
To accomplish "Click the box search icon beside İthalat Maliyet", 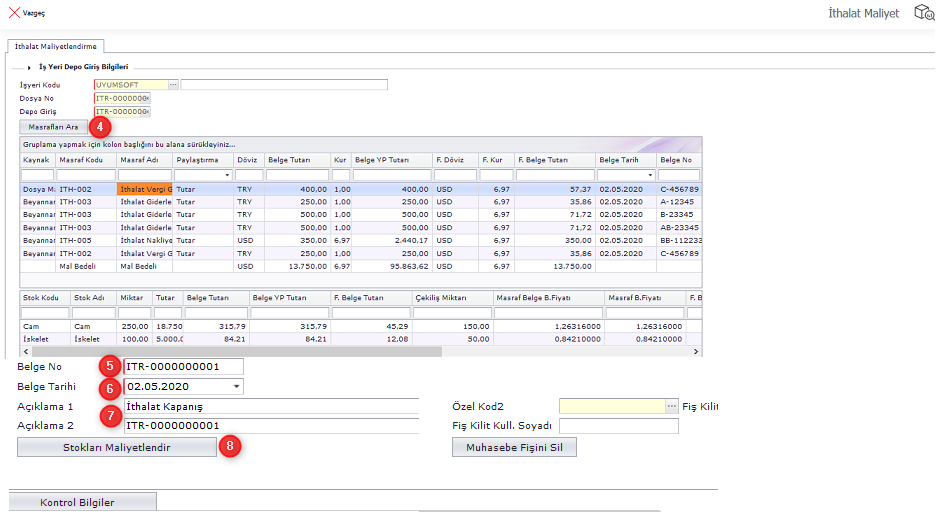I will point(924,13).
